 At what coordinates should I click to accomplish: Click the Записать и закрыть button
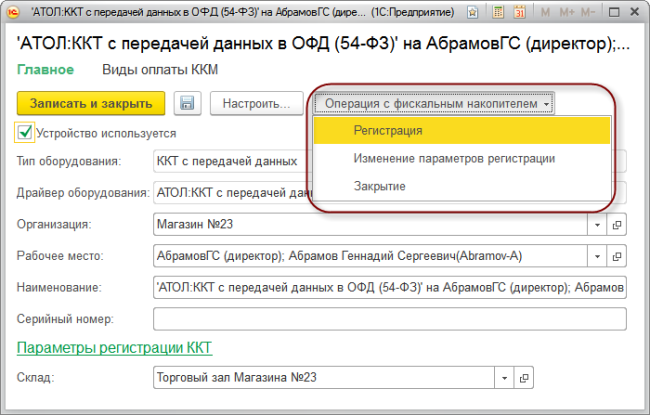pyautogui.click(x=91, y=103)
